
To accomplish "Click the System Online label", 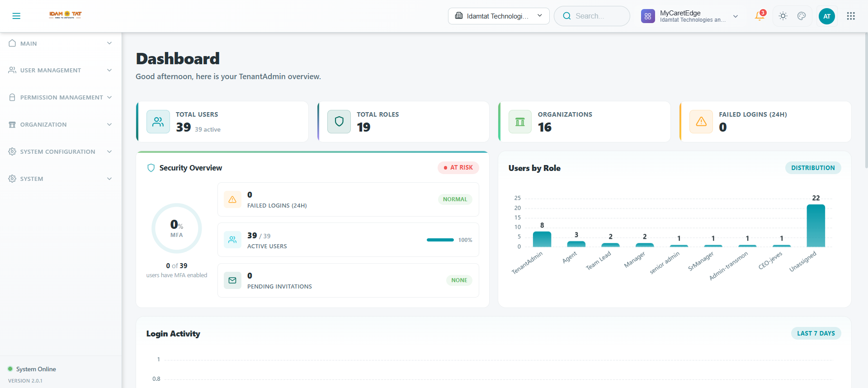I will tap(36, 369).
